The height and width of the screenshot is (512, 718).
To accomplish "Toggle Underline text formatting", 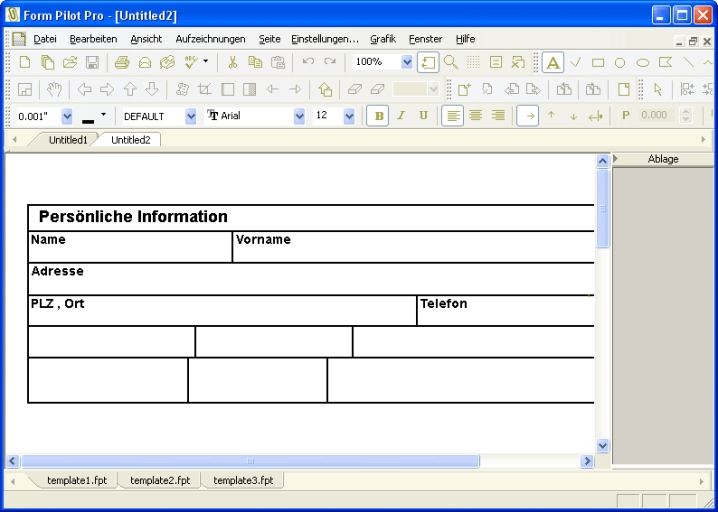I will 423,116.
